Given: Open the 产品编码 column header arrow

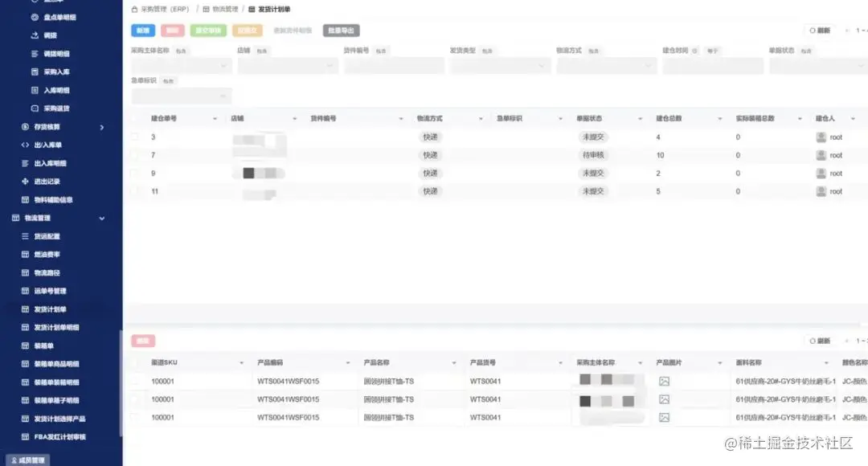Looking at the screenshot, I should (x=348, y=363).
